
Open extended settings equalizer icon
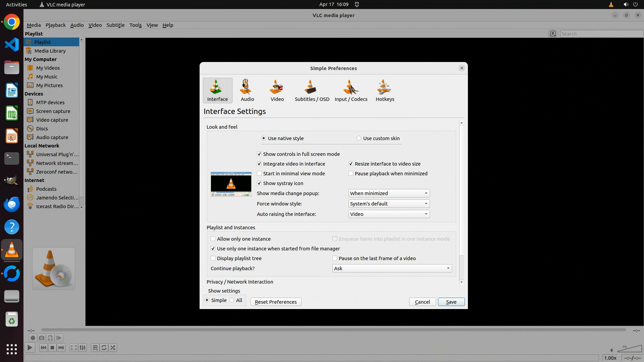83,348
